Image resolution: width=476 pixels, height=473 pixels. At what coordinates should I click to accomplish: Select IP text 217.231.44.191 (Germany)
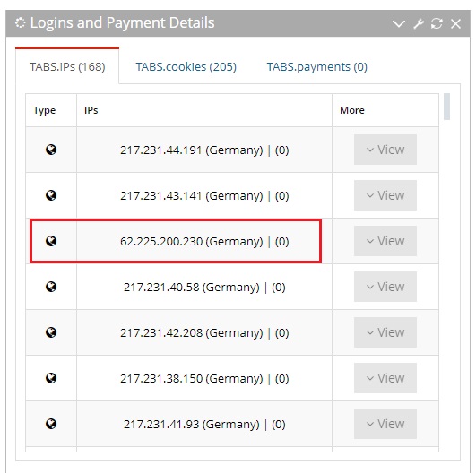point(192,150)
